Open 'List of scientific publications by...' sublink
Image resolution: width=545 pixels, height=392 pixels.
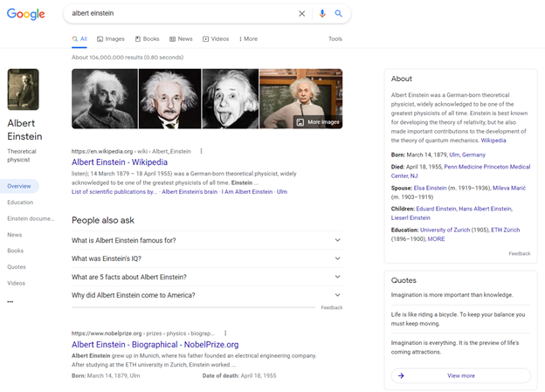point(114,192)
